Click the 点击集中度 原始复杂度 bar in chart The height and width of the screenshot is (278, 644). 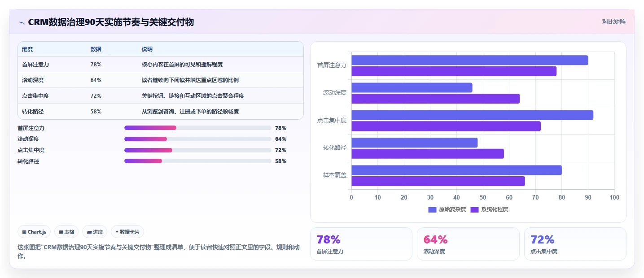tap(472, 115)
